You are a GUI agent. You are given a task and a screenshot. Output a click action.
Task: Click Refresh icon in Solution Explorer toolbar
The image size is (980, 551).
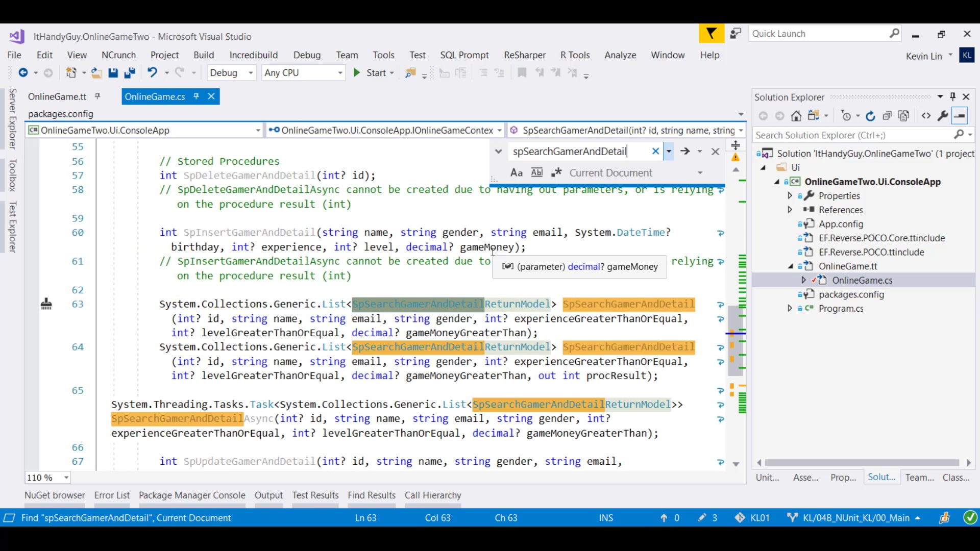(871, 116)
